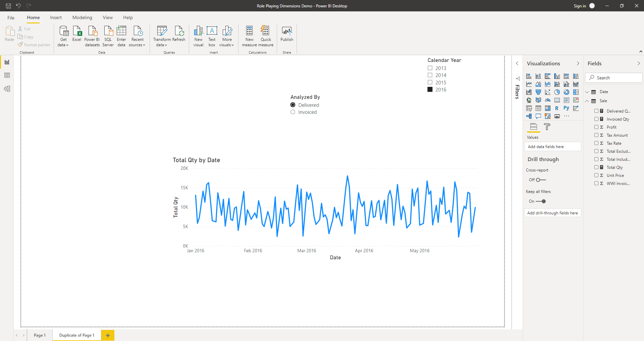Select the line chart visualization
The width and height of the screenshot is (644, 341).
coord(529,84)
